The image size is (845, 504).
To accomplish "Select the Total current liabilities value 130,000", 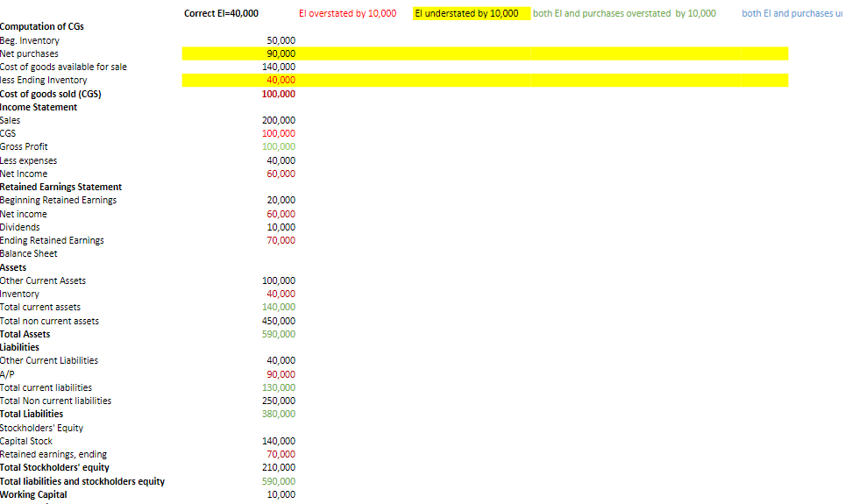I will pyautogui.click(x=279, y=387).
